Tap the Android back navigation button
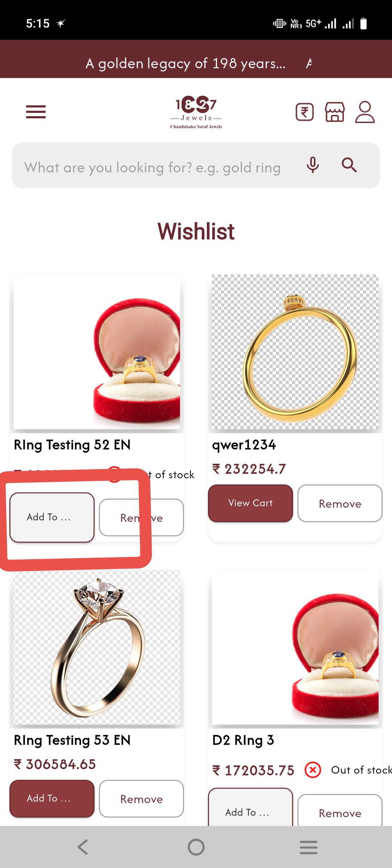 tap(83, 847)
